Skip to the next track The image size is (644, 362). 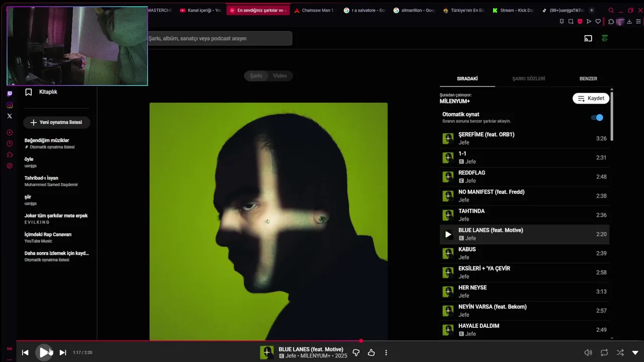click(62, 352)
